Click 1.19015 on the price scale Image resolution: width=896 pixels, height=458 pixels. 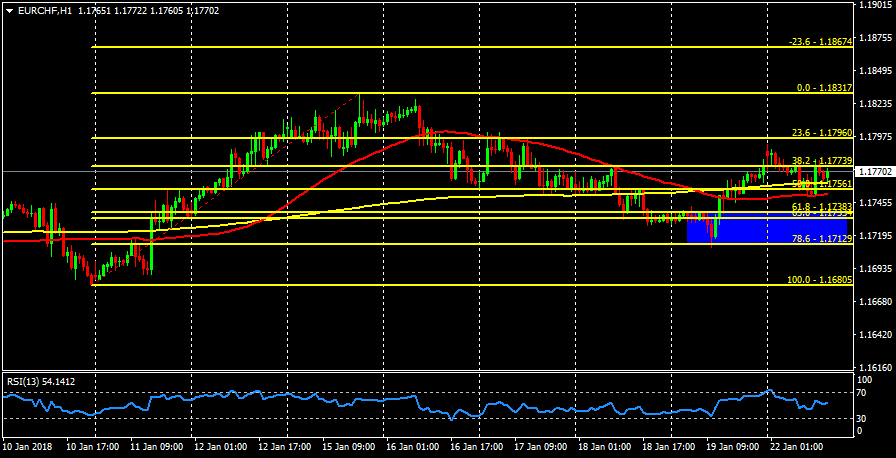tap(876, 5)
